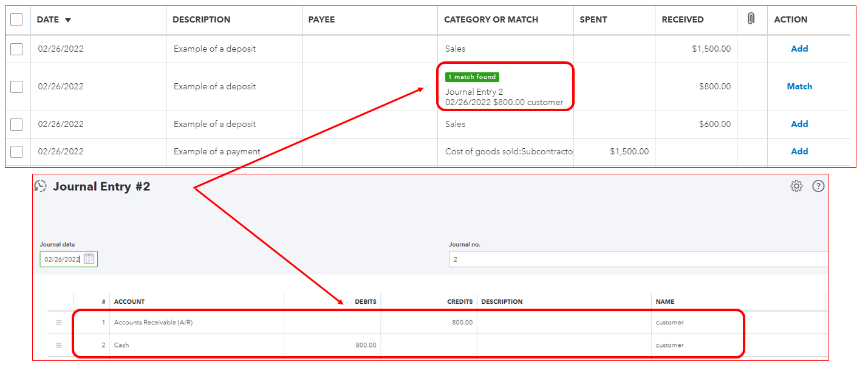Select all transactions with the header checkbox
This screenshot has width=868, height=367.
click(x=17, y=19)
